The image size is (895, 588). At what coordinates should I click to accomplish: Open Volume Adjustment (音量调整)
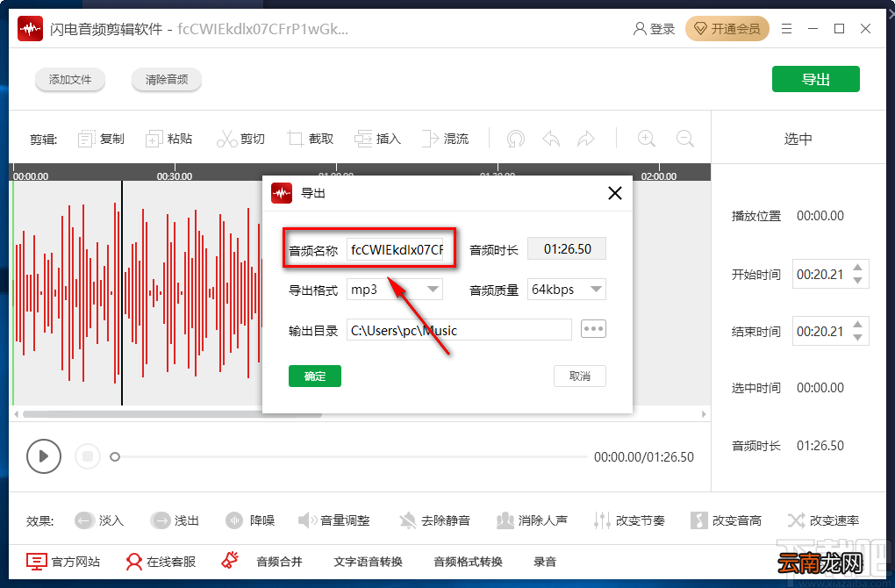click(x=334, y=520)
